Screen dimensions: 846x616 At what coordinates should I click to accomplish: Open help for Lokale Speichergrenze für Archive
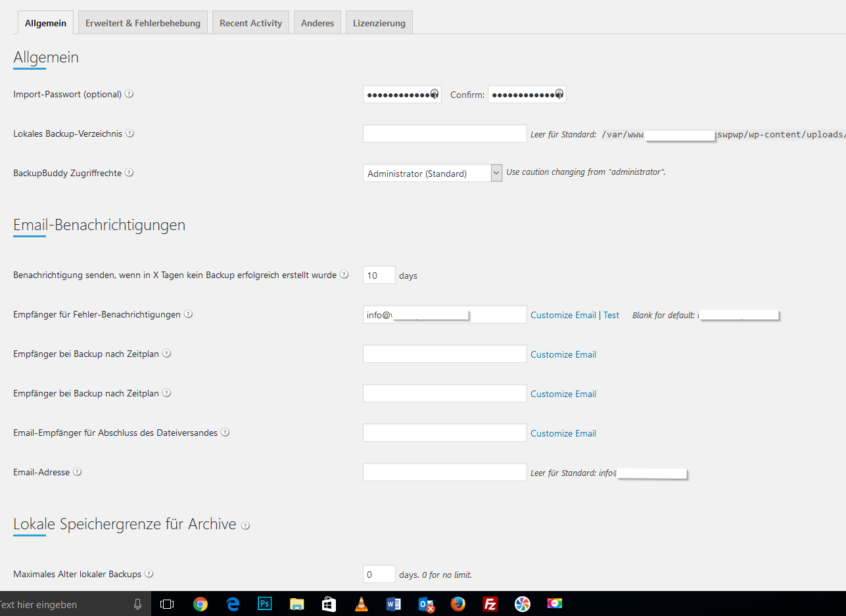pyautogui.click(x=245, y=525)
